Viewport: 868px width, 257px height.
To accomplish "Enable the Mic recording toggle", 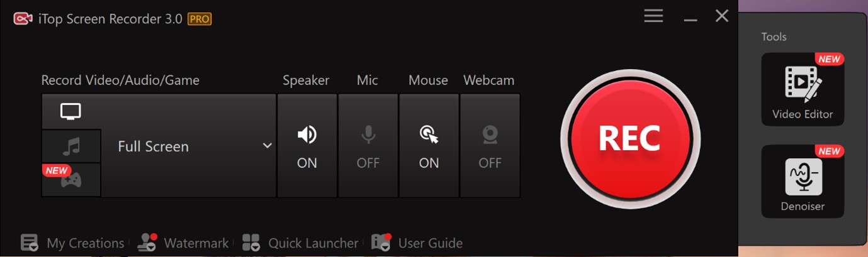I will pos(368,146).
